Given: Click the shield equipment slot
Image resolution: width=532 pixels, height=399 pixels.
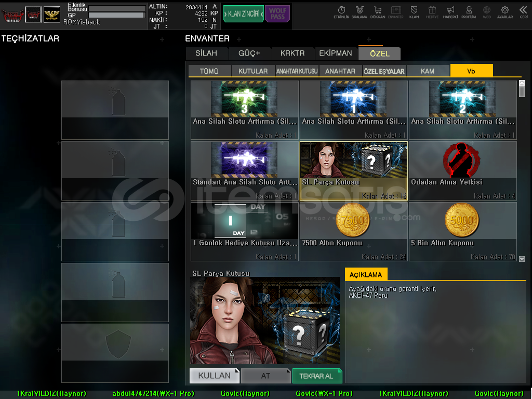Looking at the screenshot, I should coord(115,353).
